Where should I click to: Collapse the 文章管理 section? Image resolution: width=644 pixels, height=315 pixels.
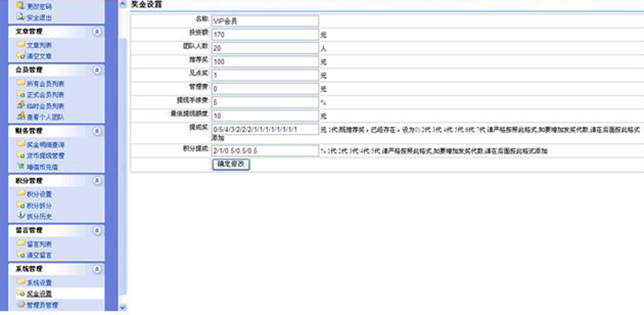[97, 31]
